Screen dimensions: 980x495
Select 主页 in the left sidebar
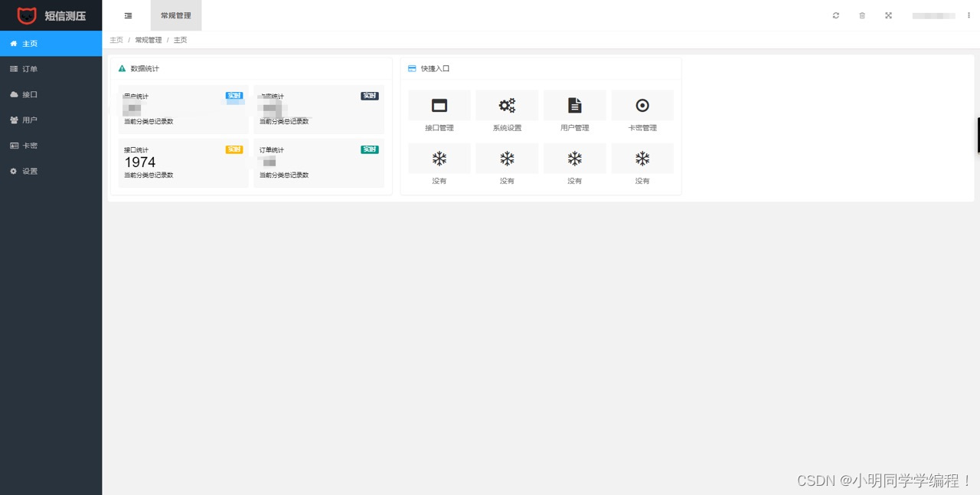tap(51, 44)
